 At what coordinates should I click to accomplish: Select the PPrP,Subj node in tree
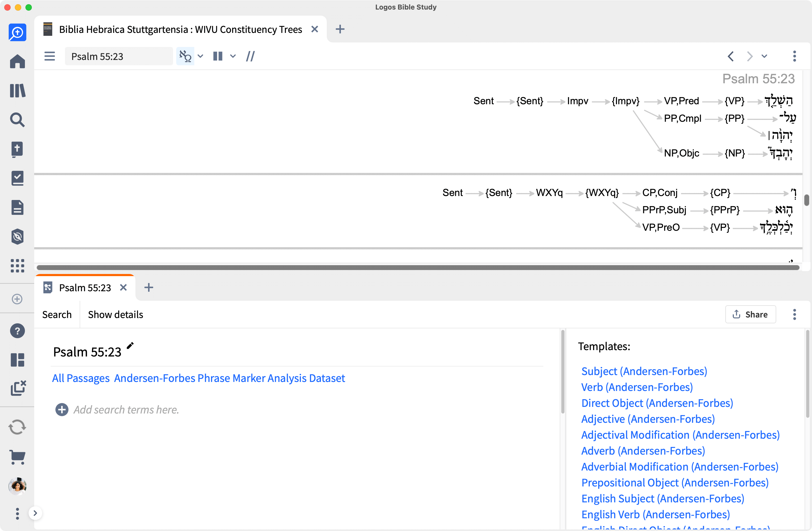[664, 210]
